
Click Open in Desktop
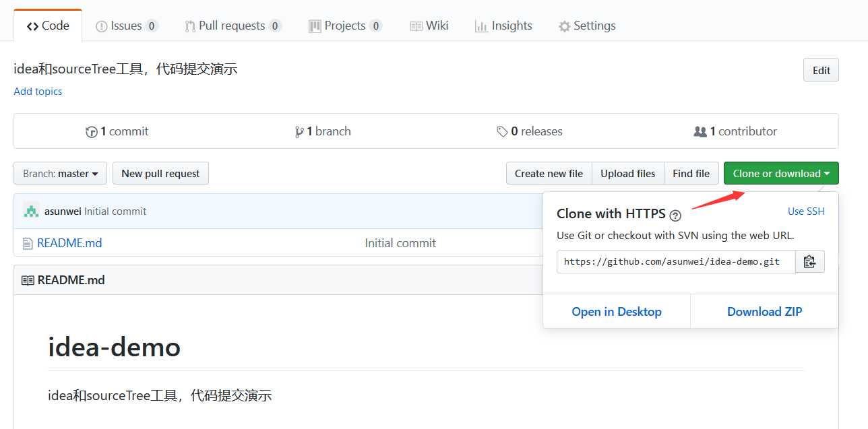(617, 312)
